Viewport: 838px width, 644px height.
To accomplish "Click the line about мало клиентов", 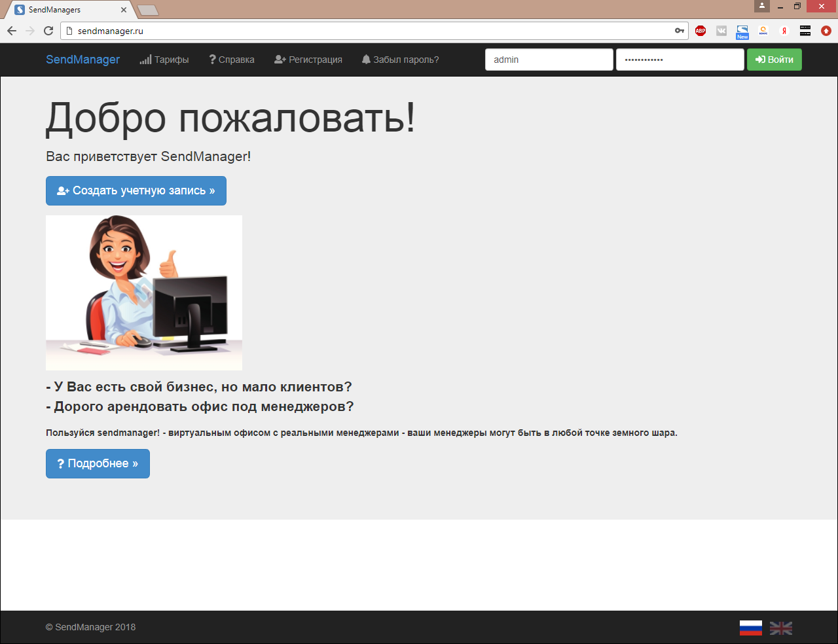I will tap(199, 387).
